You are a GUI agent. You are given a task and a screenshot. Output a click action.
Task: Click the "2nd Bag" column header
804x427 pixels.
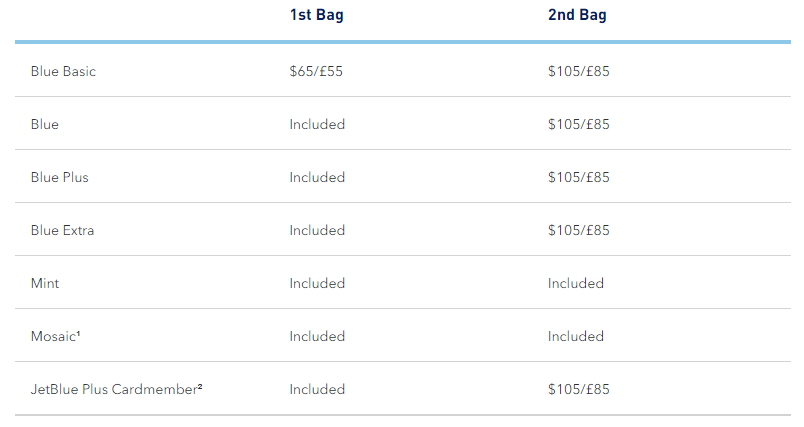pyautogui.click(x=577, y=15)
